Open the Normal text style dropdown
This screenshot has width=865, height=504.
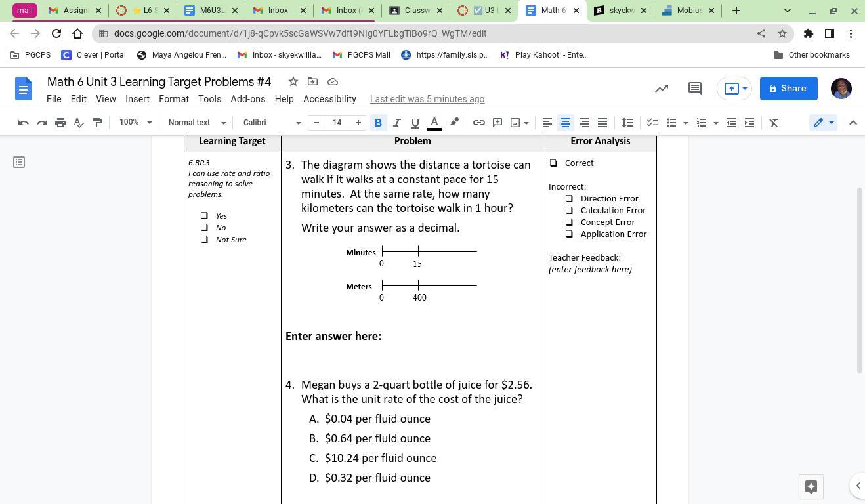pyautogui.click(x=196, y=123)
